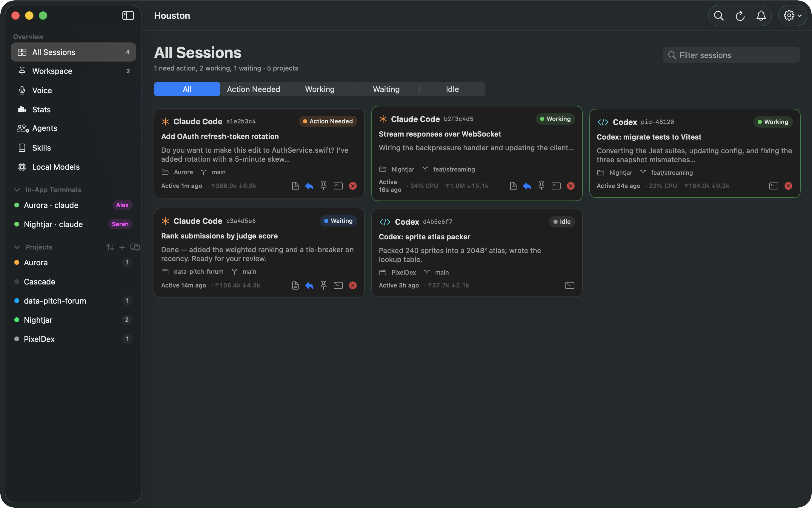Collapse the In-App Terminals section
Image resolution: width=812 pixels, height=508 pixels.
(x=17, y=190)
